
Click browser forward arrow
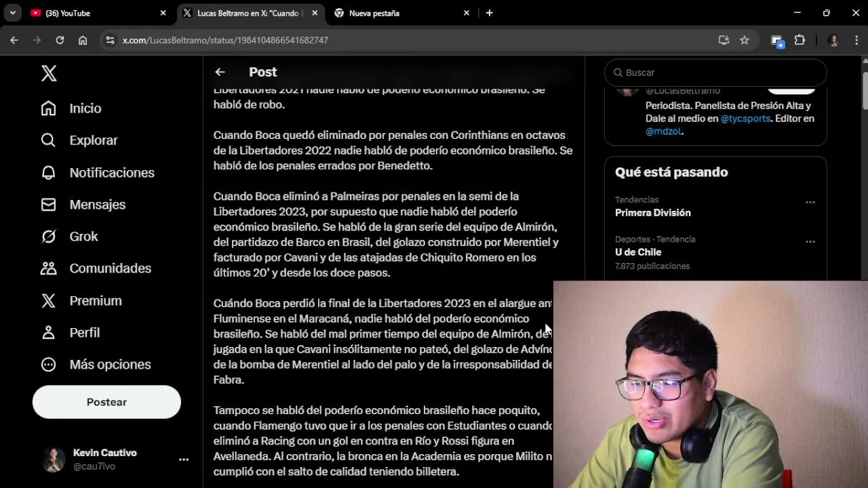[37, 40]
